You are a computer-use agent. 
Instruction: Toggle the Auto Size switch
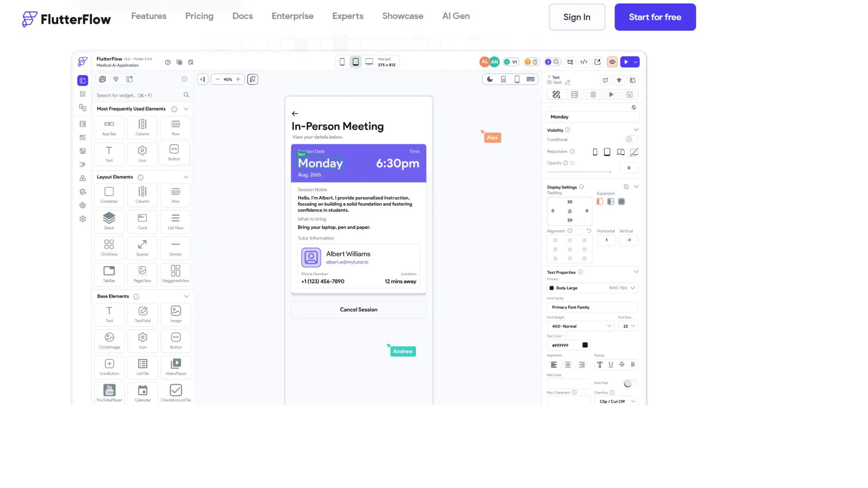(629, 383)
